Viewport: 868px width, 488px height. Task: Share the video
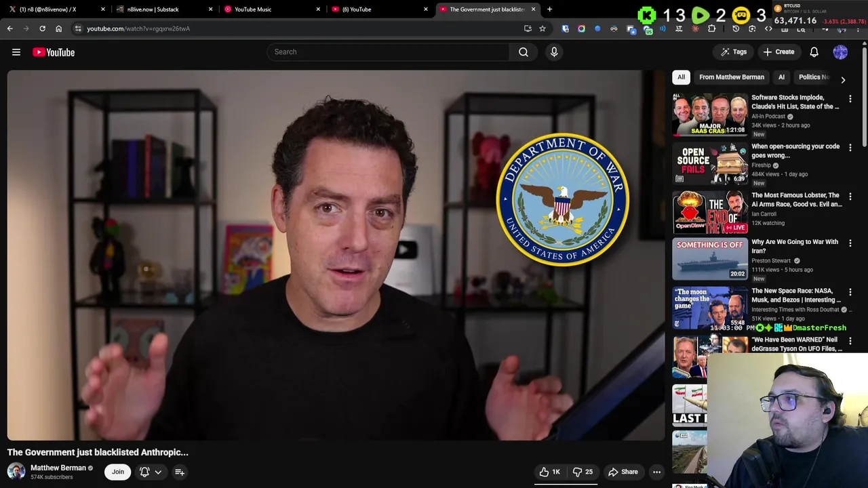click(x=623, y=472)
